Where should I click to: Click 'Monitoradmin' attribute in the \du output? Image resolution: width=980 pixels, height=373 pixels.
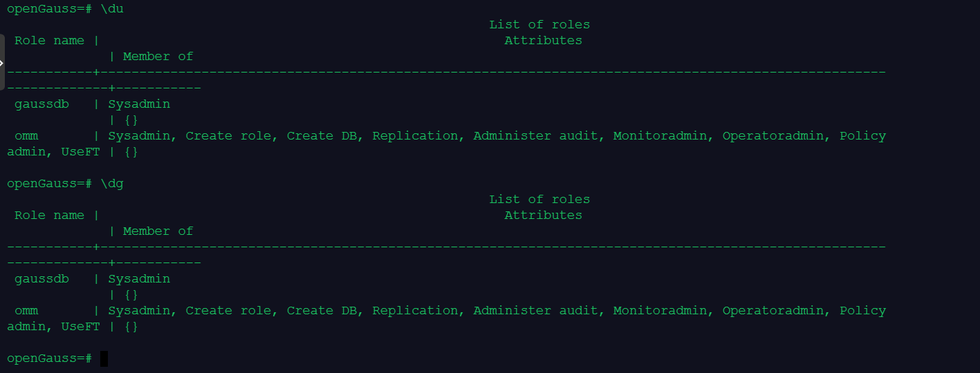click(x=660, y=136)
